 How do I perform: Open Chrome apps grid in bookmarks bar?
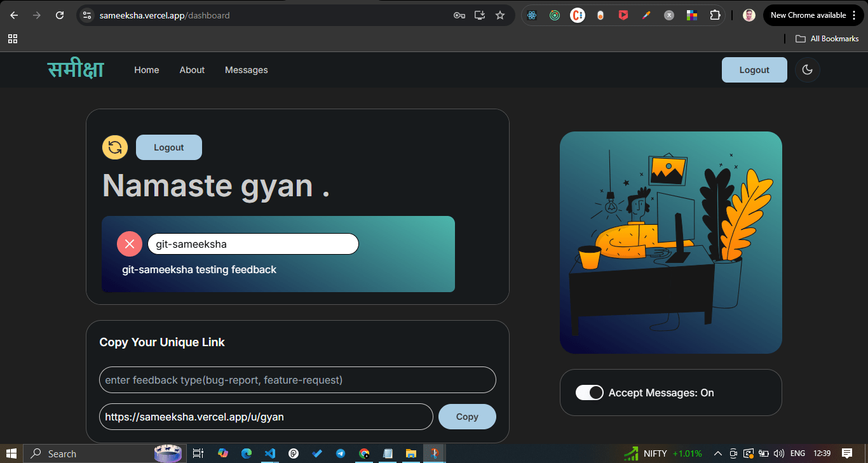[x=13, y=39]
